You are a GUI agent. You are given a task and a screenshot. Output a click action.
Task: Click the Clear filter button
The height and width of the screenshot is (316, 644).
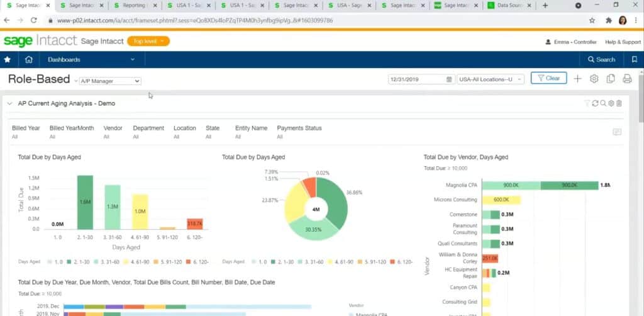[548, 78]
